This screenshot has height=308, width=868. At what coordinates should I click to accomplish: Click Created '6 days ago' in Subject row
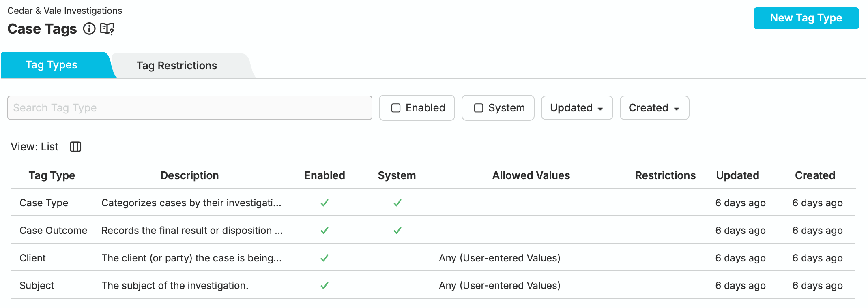tap(817, 285)
